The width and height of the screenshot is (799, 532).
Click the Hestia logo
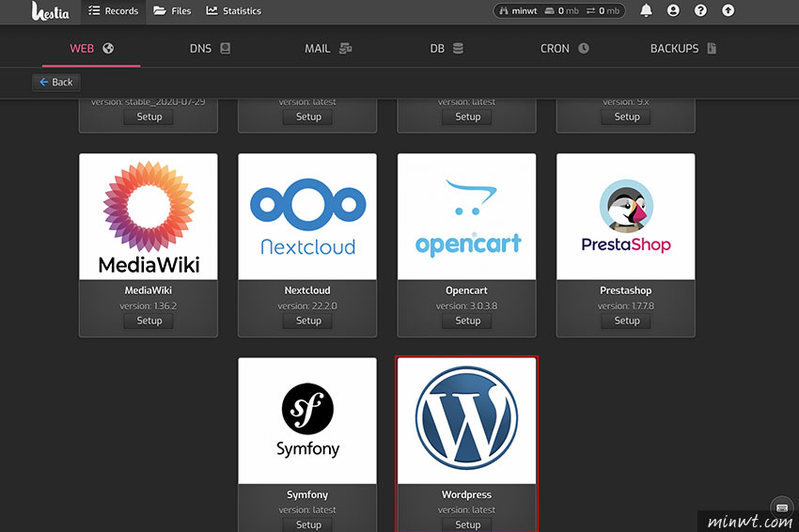[x=50, y=11]
